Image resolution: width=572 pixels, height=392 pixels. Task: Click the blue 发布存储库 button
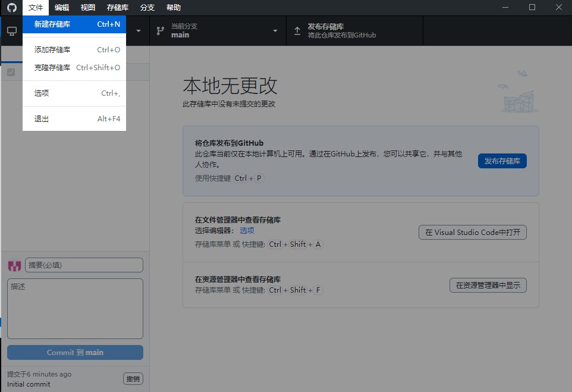(502, 161)
